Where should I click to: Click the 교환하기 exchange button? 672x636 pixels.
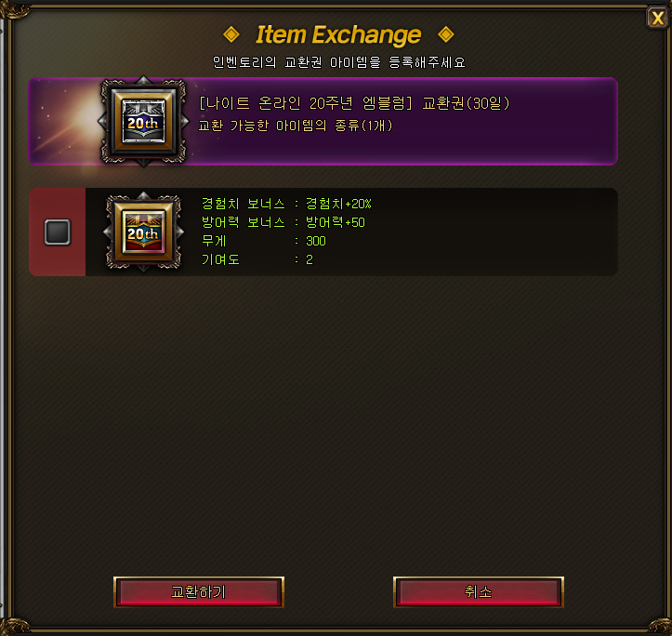click(198, 591)
